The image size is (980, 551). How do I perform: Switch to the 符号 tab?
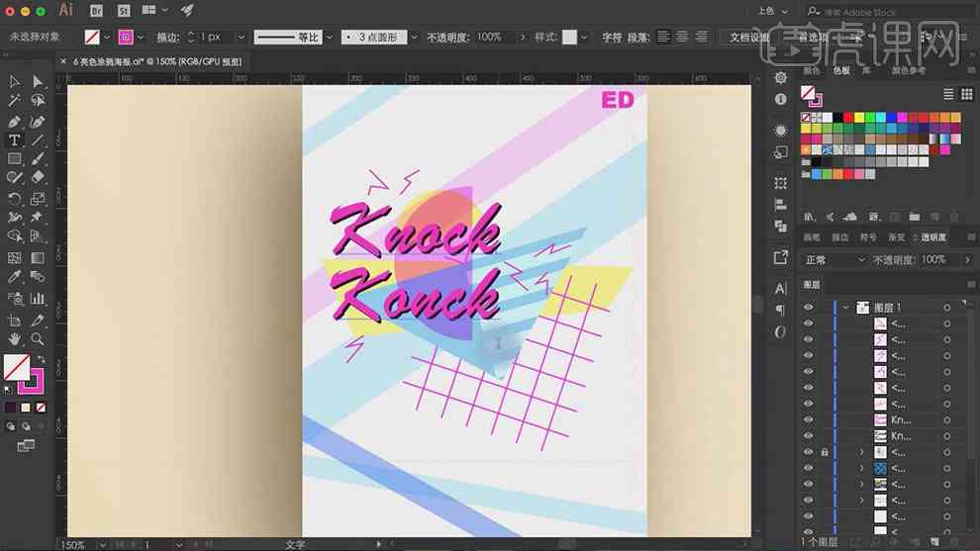click(x=868, y=237)
